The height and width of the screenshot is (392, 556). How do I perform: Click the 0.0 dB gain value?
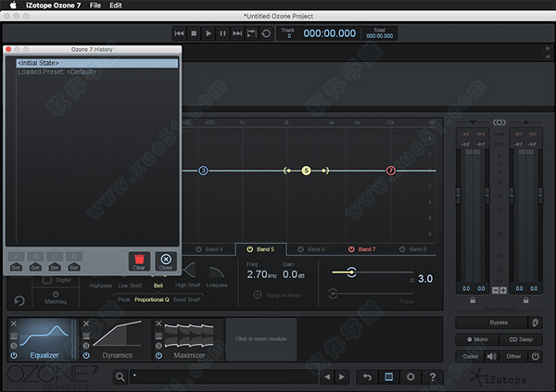pyautogui.click(x=294, y=274)
